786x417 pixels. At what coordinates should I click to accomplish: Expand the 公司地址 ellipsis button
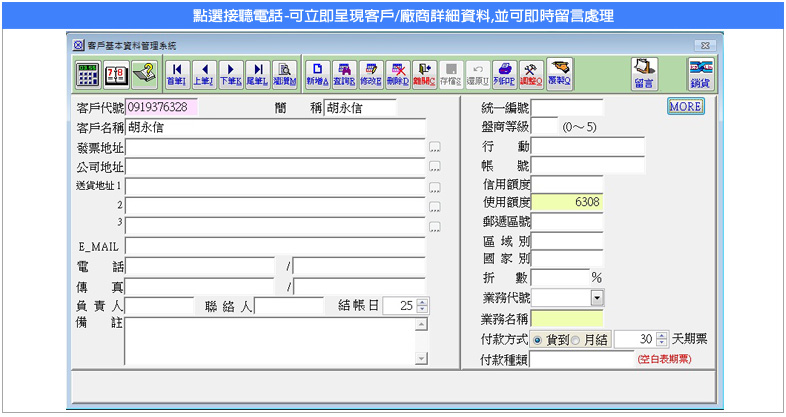pos(434,167)
